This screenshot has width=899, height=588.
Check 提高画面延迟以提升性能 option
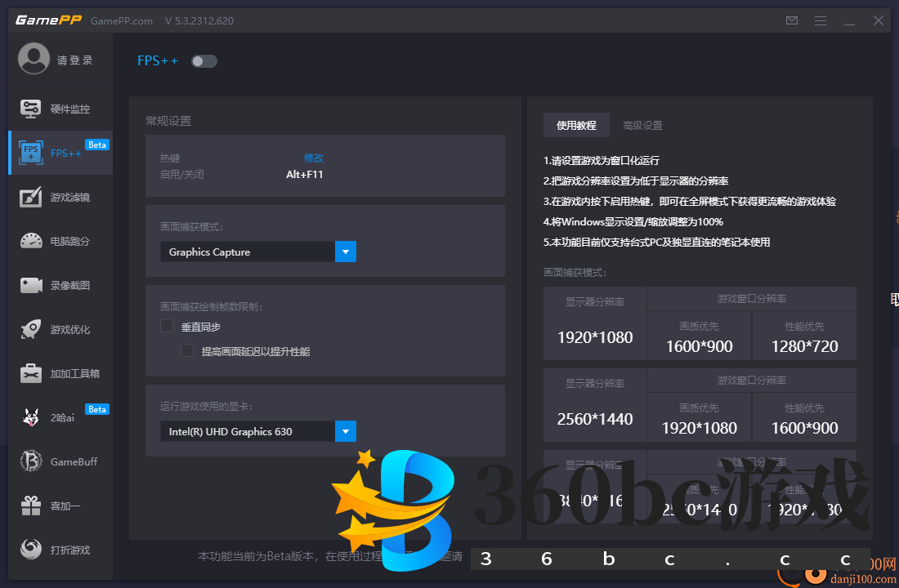(187, 350)
